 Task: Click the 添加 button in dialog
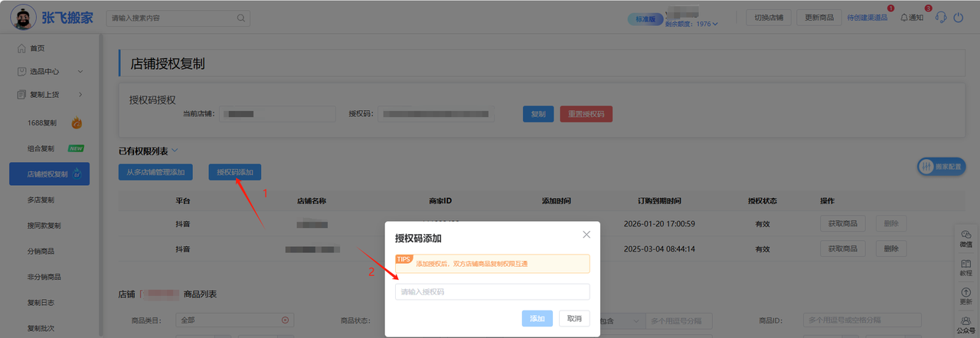tap(537, 318)
